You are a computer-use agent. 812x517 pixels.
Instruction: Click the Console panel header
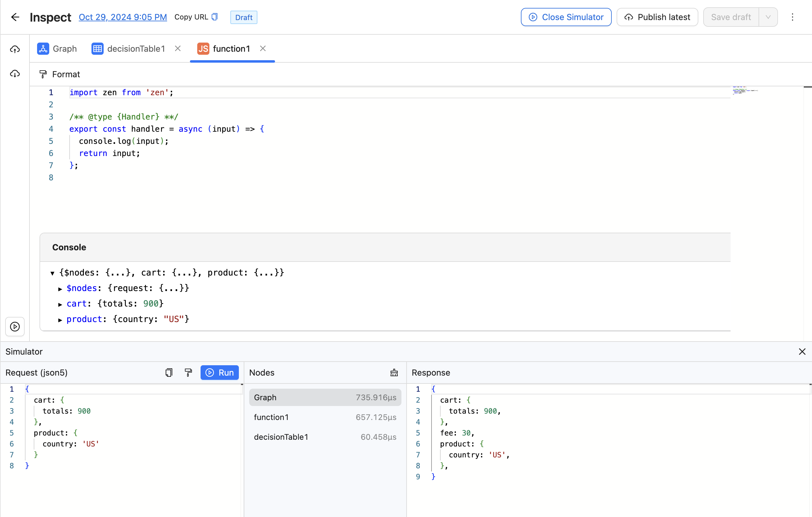point(385,247)
